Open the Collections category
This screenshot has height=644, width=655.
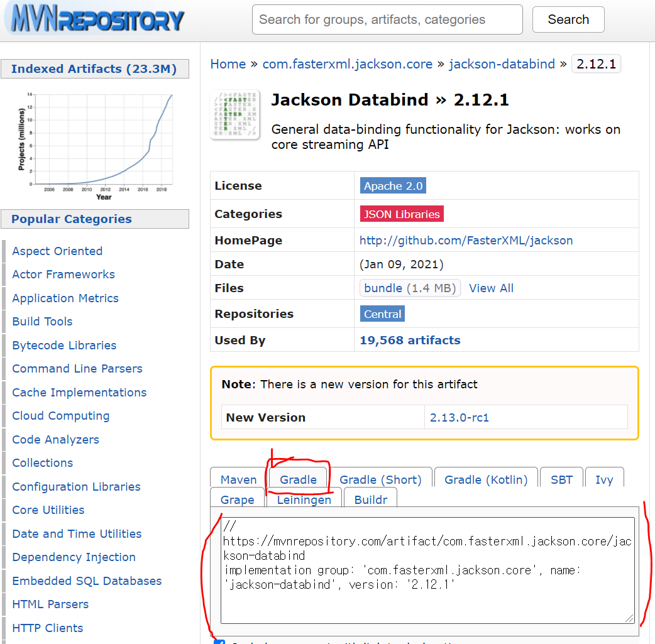[43, 463]
